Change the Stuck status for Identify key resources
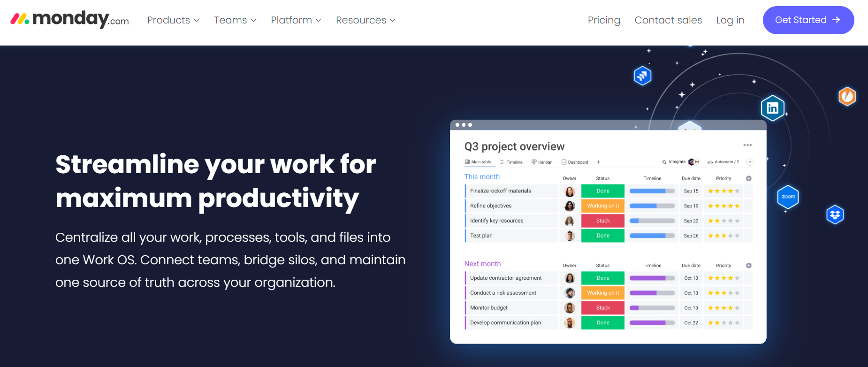868x367 pixels. click(x=603, y=221)
